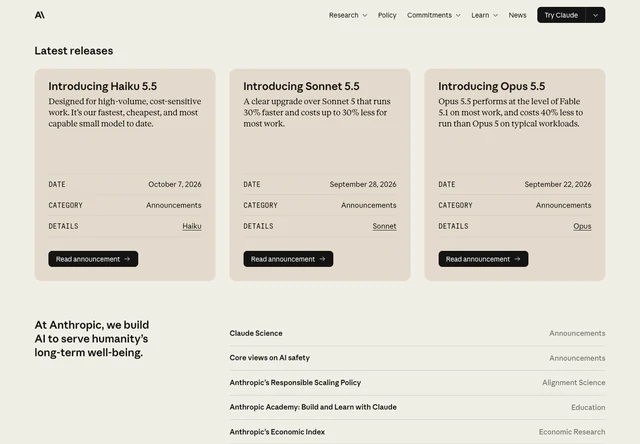The image size is (640, 444).
Task: Click the Try Claude button
Action: 561,15
